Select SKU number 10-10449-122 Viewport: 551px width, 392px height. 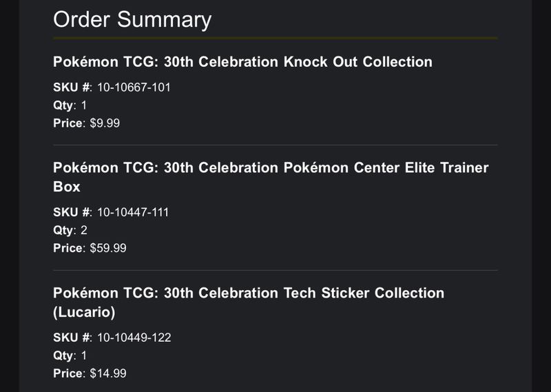click(134, 338)
